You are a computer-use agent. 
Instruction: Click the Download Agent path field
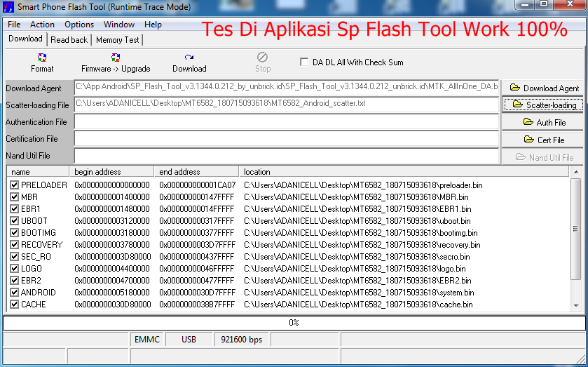click(x=287, y=87)
